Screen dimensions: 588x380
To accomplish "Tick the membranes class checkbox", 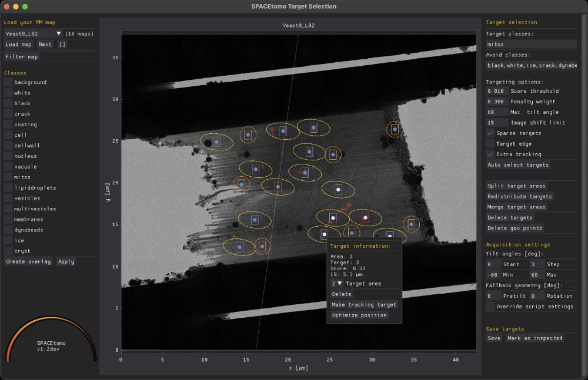I will [x=8, y=219].
